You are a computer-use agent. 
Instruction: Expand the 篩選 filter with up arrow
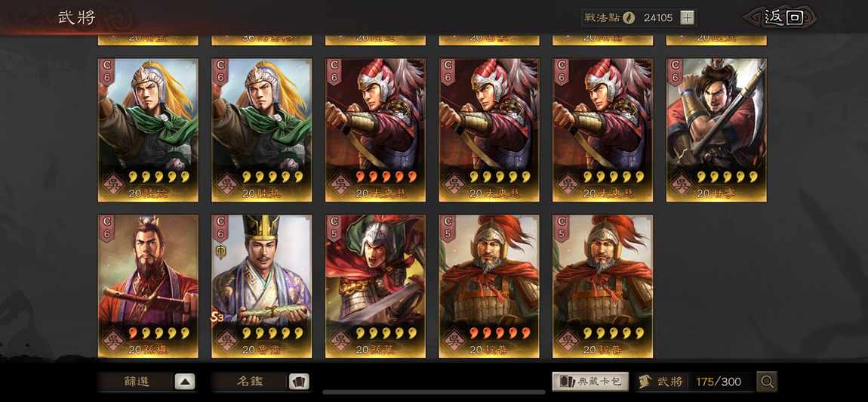pos(185,382)
